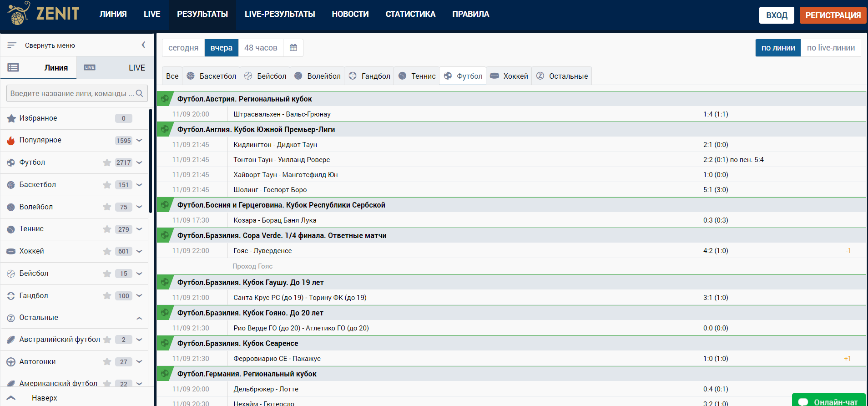
Task: Click the ВХОД login button
Action: coord(777,15)
